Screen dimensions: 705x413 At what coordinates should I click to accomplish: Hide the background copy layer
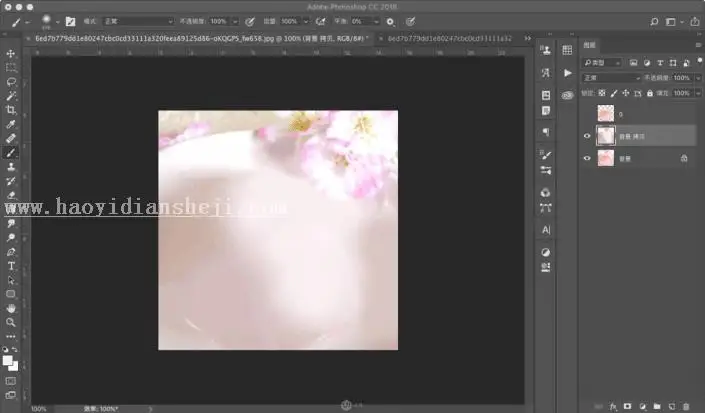click(x=587, y=136)
